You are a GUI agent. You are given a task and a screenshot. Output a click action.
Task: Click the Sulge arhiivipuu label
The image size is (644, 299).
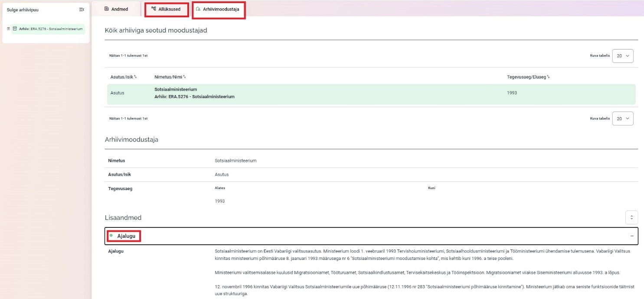pos(23,10)
